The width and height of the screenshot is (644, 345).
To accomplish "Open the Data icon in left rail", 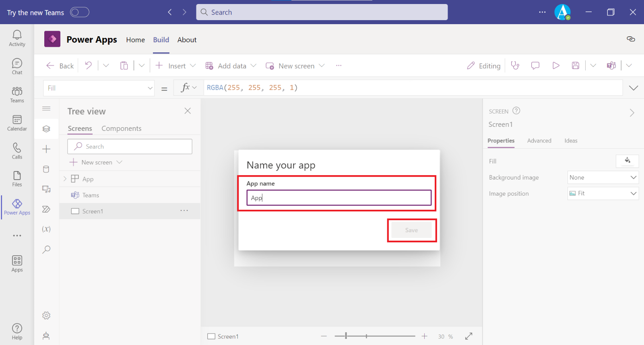I will coord(46,169).
